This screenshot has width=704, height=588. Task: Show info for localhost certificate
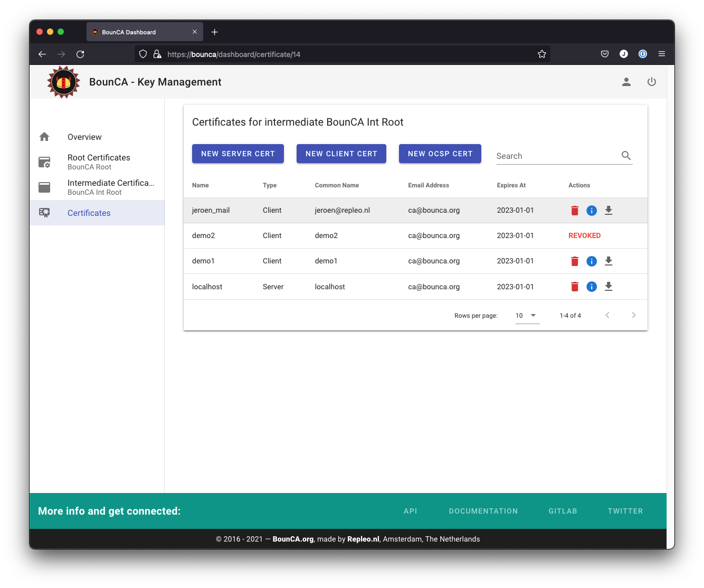click(x=592, y=287)
